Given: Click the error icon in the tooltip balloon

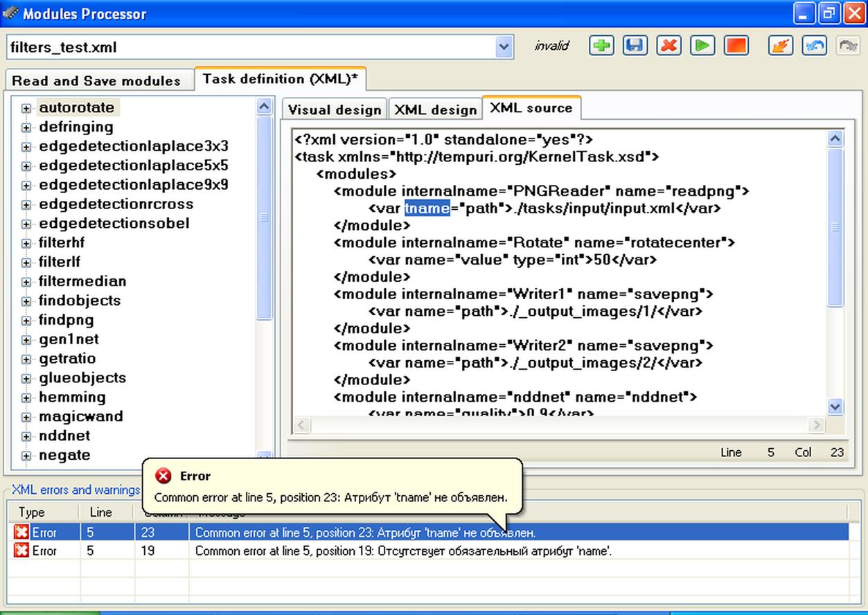Looking at the screenshot, I should click(163, 476).
